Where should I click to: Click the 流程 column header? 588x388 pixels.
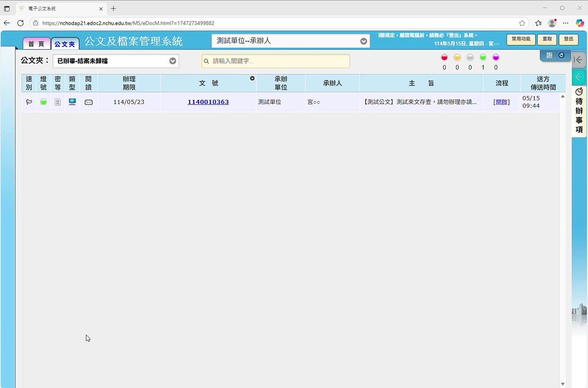pos(502,83)
